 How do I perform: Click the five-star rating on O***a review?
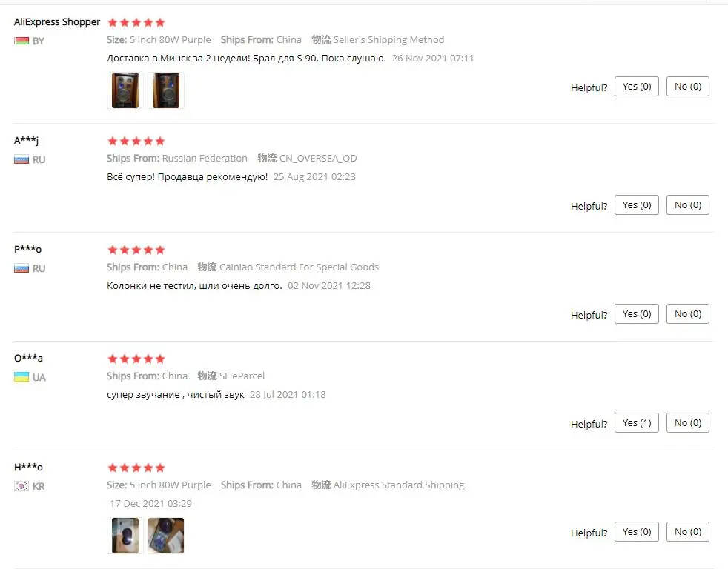[136, 359]
